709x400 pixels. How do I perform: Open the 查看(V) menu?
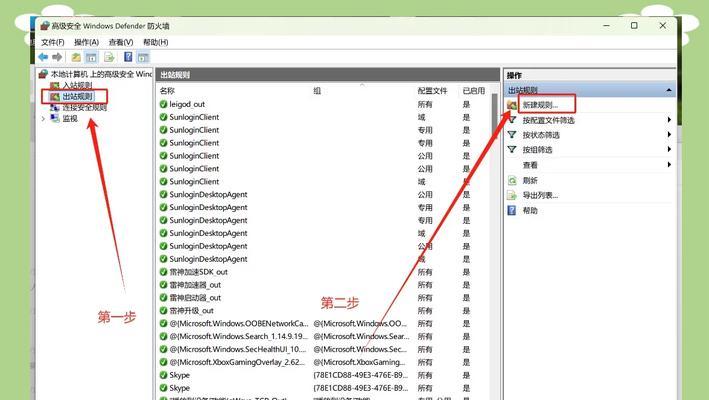(121, 42)
